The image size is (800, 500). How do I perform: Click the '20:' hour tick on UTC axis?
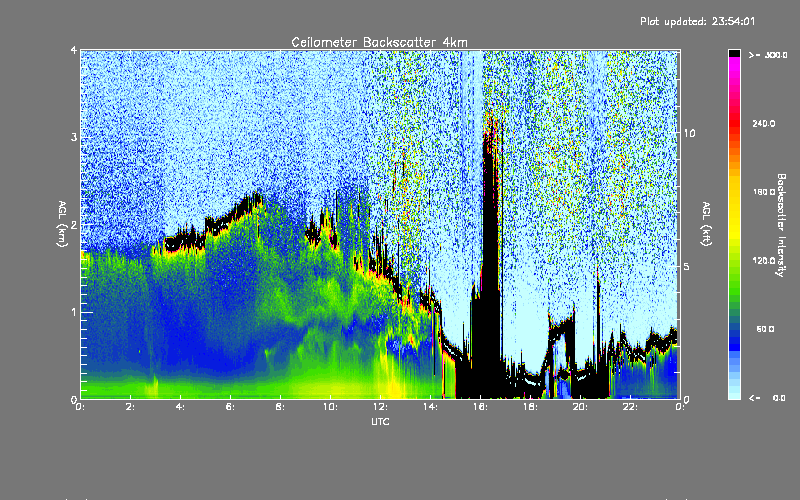pyautogui.click(x=580, y=407)
